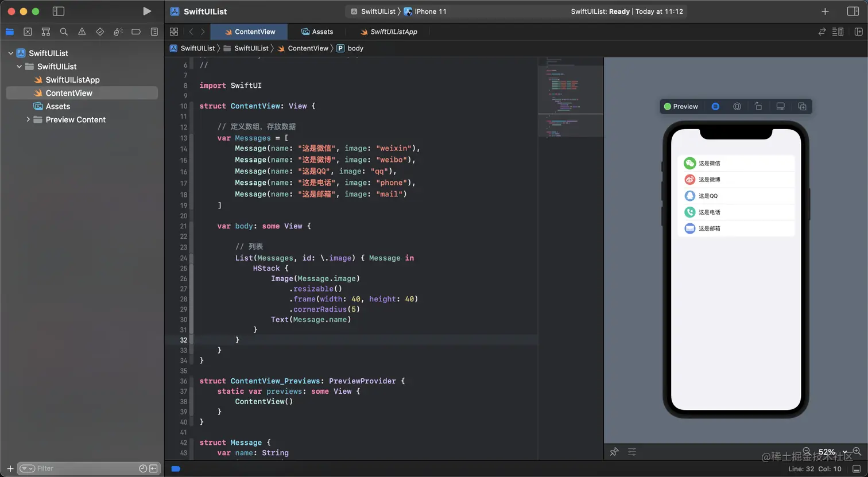Image resolution: width=868 pixels, height=477 pixels.
Task: Collapse the SwiftUIList group folder
Action: 19,67
